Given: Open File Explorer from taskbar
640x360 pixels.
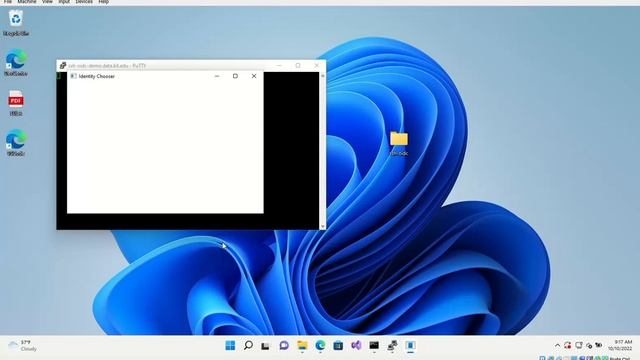Looking at the screenshot, I should click(302, 346).
